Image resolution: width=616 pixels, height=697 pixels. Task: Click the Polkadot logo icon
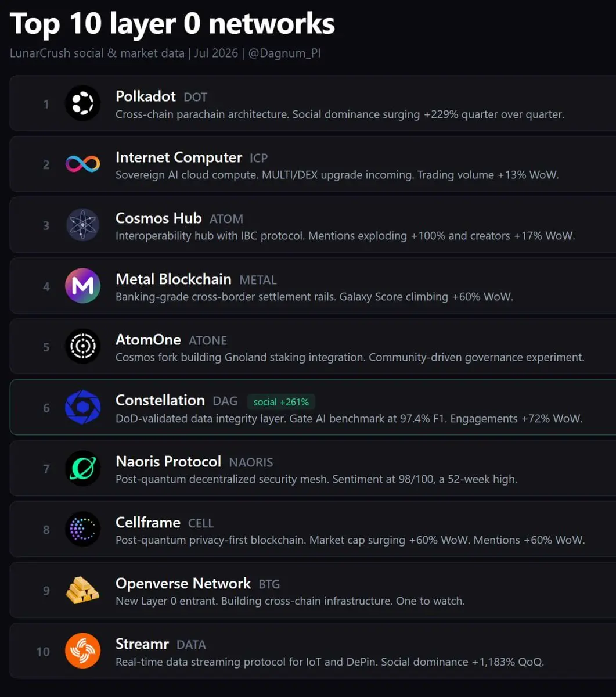(82, 103)
